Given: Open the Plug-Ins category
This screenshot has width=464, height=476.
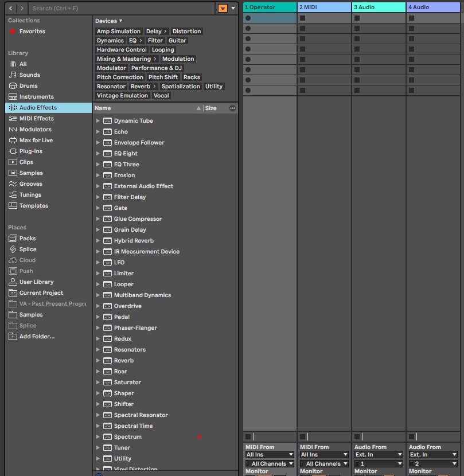Looking at the screenshot, I should [30, 151].
